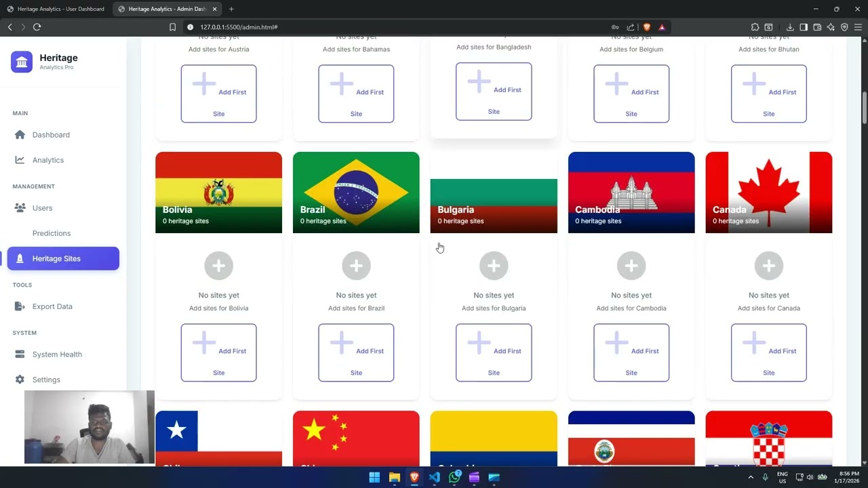Open browser hamburger menu
This screenshot has height=488, width=868.
[x=858, y=27]
